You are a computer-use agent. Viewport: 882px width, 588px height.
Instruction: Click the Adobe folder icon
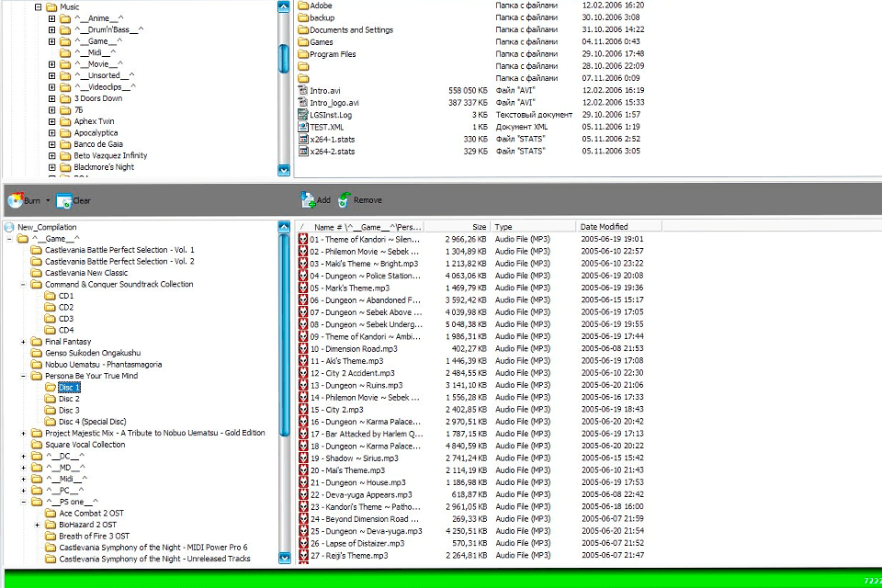pyautogui.click(x=302, y=6)
